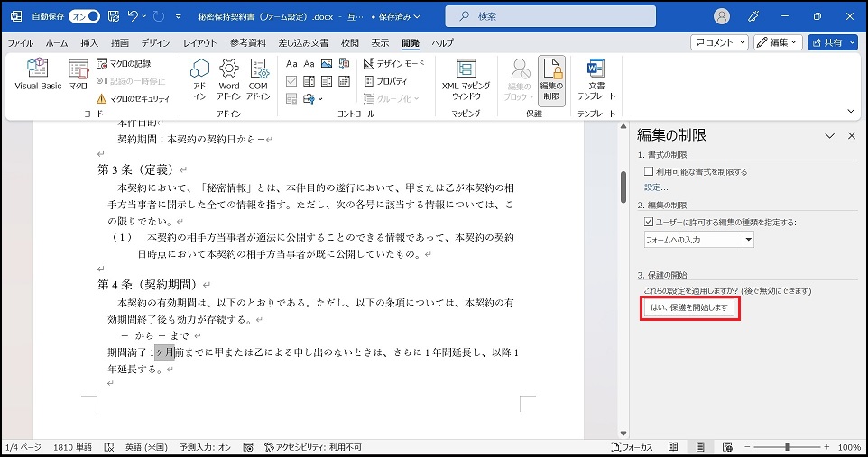
Task: Click the macro recording status bar icon
Action: (x=248, y=447)
